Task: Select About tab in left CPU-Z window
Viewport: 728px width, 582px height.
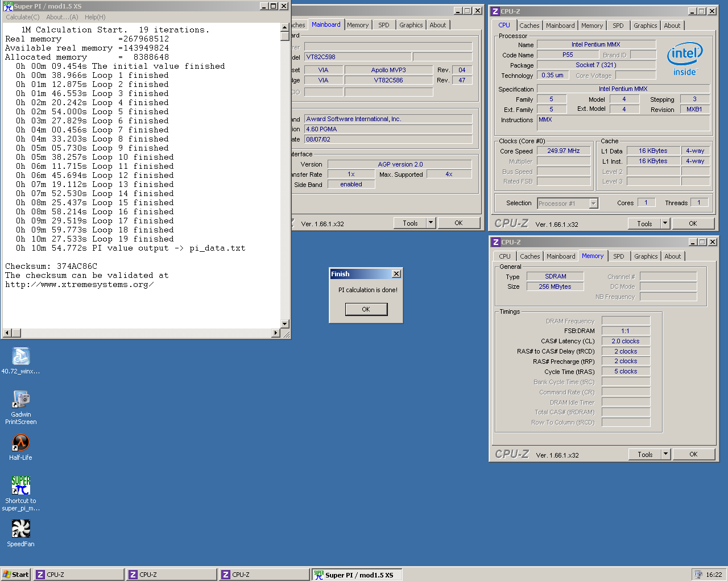Action: 438,25
